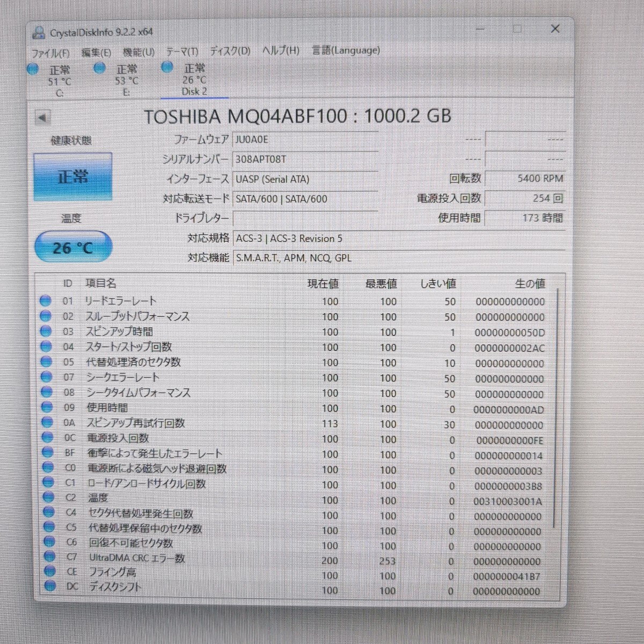The width and height of the screenshot is (644, 644).
Task: Click raw value 0000000002AC
Action: pos(509,348)
